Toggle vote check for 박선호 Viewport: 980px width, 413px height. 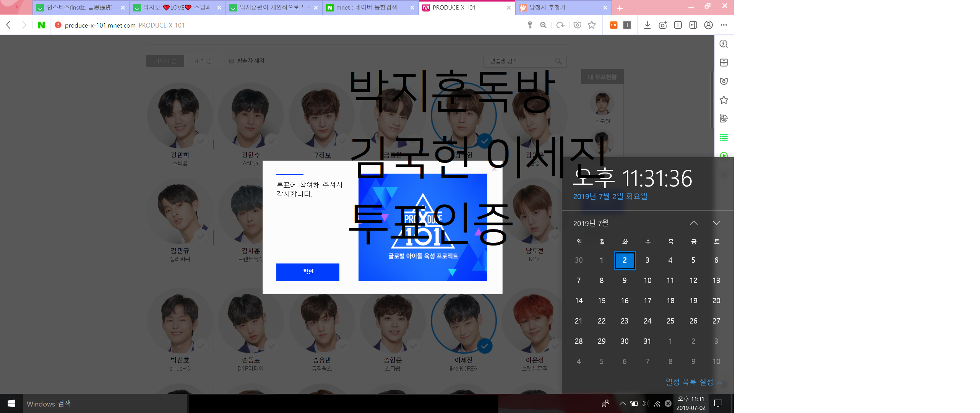pyautogui.click(x=201, y=346)
